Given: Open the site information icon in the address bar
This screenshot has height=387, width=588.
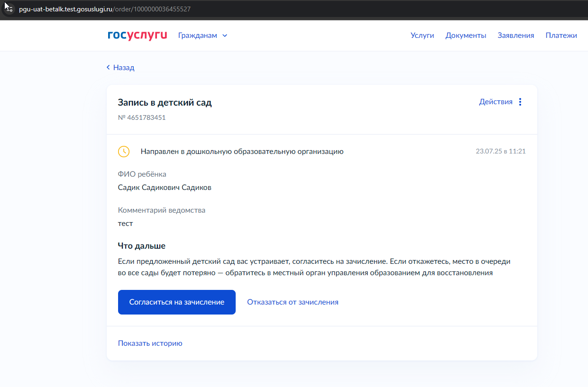Looking at the screenshot, I should pos(9,9).
